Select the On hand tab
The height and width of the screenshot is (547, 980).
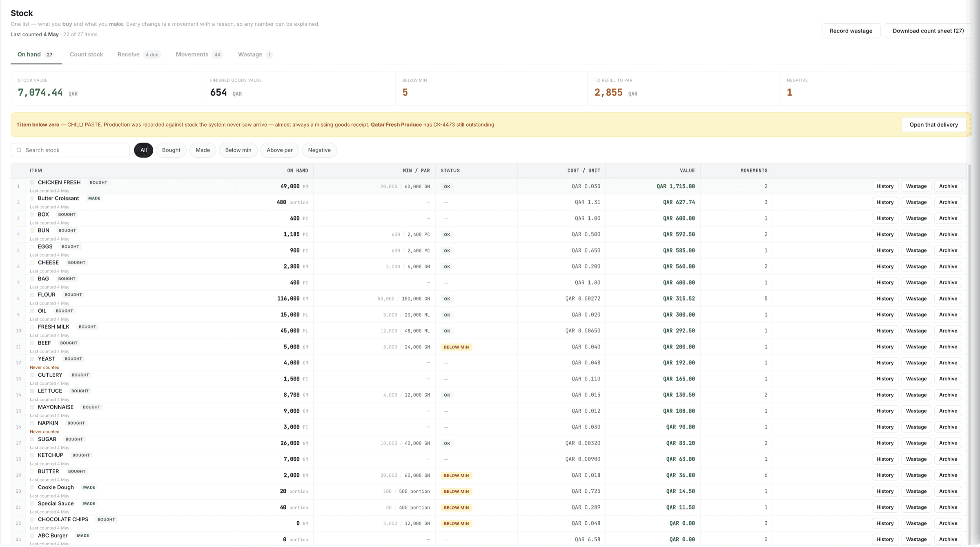point(36,54)
